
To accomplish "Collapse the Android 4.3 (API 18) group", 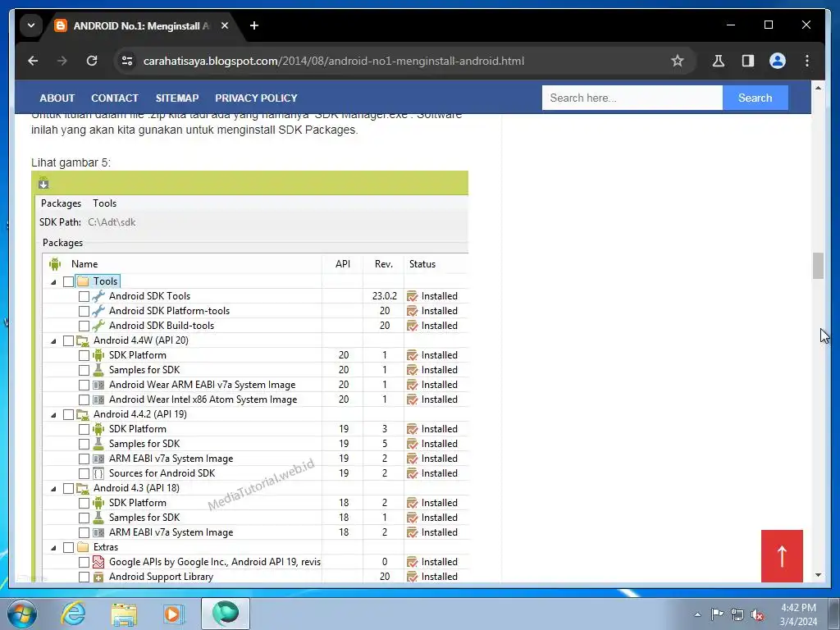I will pos(53,489).
